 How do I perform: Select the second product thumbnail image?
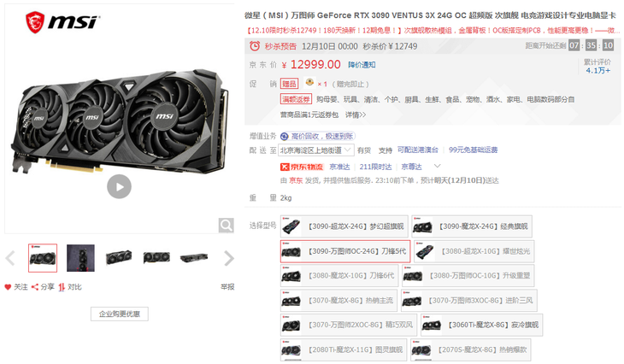tap(81, 258)
